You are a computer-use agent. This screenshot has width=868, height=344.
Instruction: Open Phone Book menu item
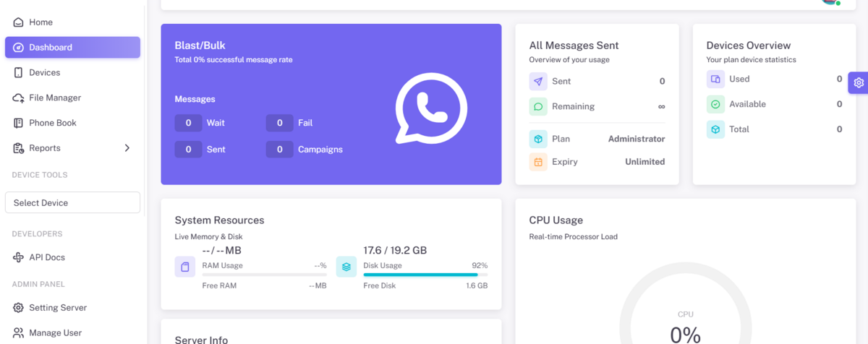pyautogui.click(x=72, y=124)
